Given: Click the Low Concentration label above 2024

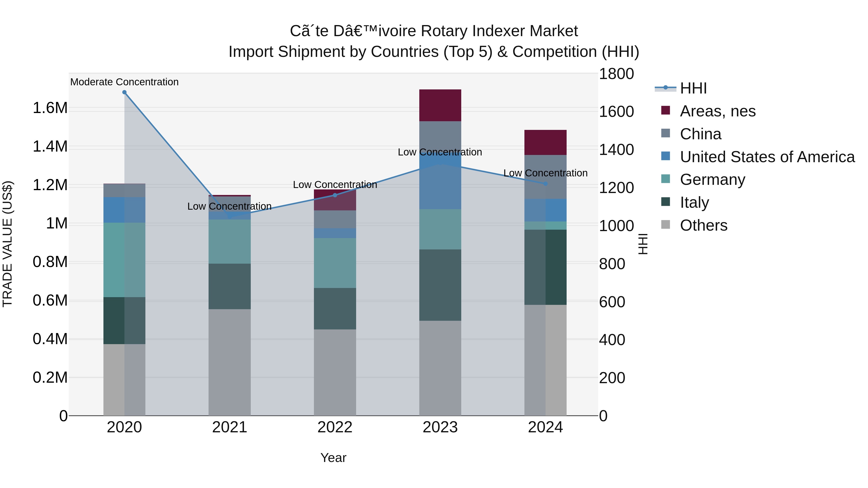Looking at the screenshot, I should pos(546,173).
